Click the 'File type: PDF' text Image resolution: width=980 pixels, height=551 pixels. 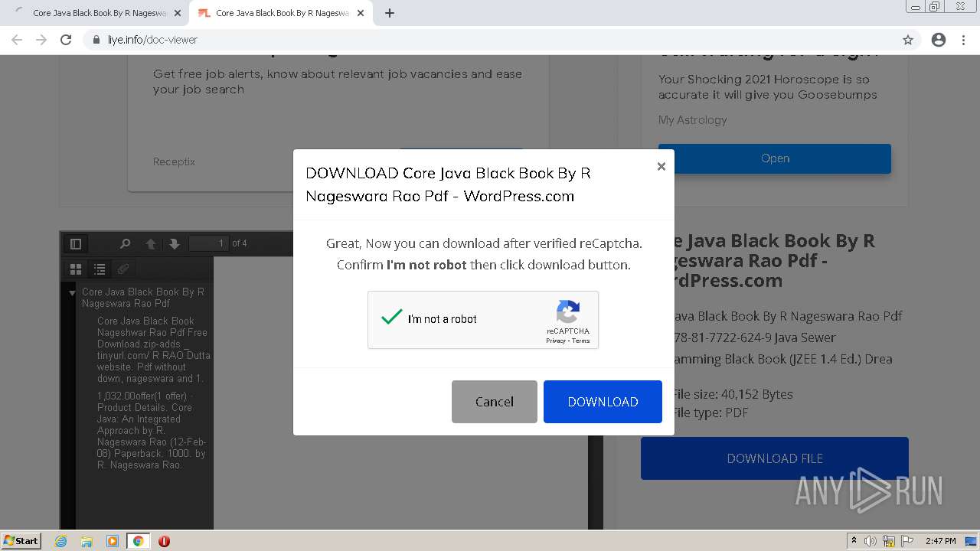[710, 412]
